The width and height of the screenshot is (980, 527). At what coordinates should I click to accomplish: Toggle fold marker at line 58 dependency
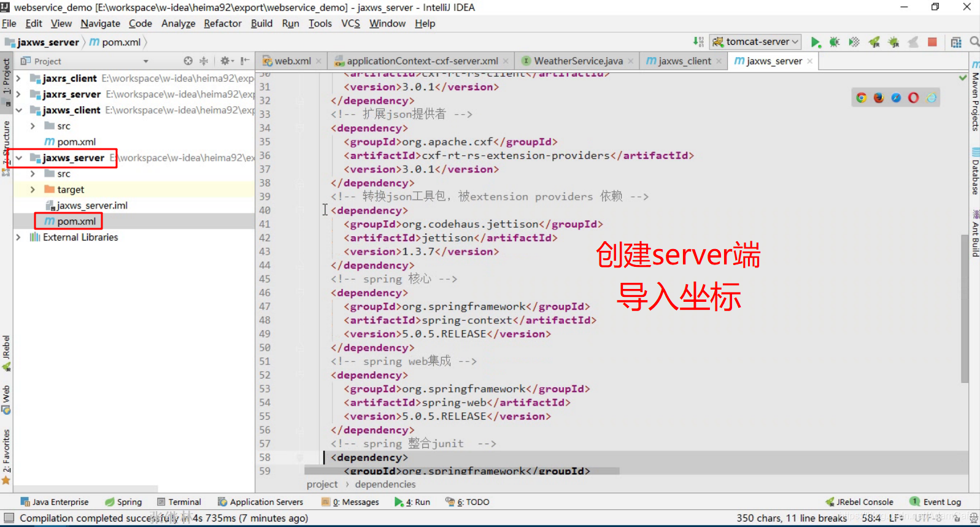coord(300,458)
